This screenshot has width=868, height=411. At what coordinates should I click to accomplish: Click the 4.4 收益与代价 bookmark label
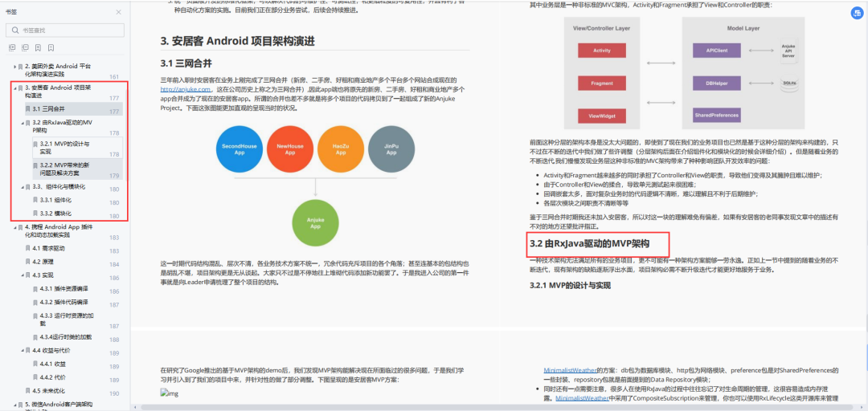click(51, 350)
